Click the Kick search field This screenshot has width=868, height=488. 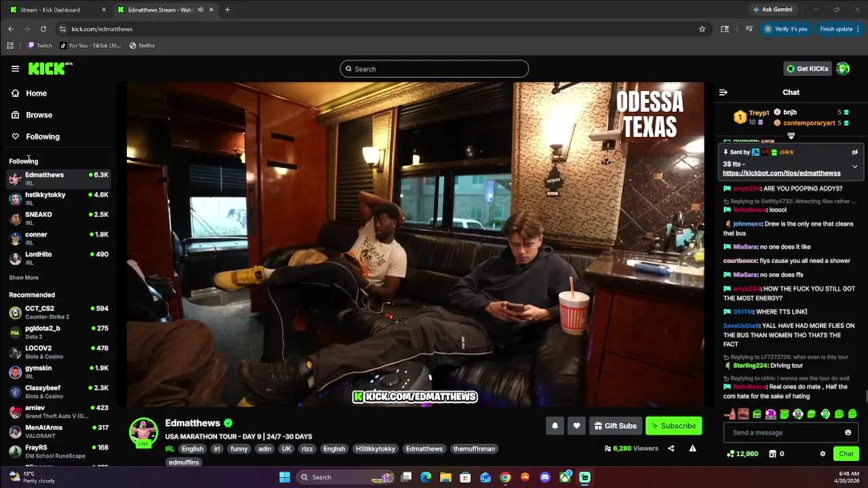coord(434,68)
